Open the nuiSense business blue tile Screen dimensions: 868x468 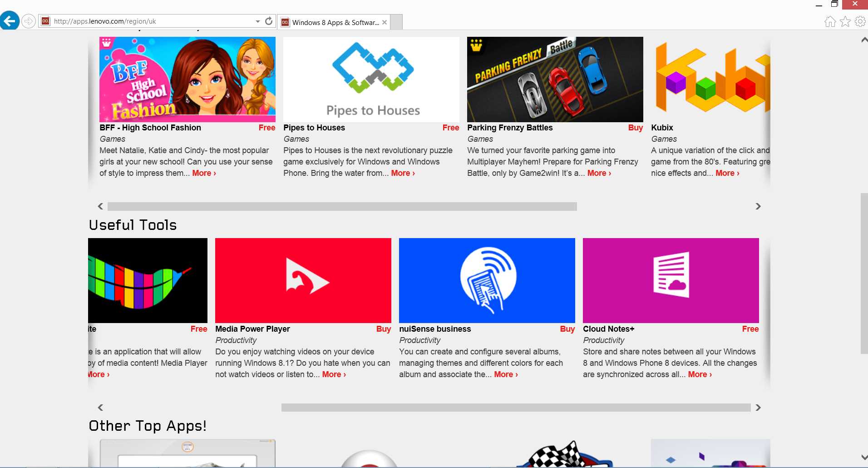(x=487, y=280)
